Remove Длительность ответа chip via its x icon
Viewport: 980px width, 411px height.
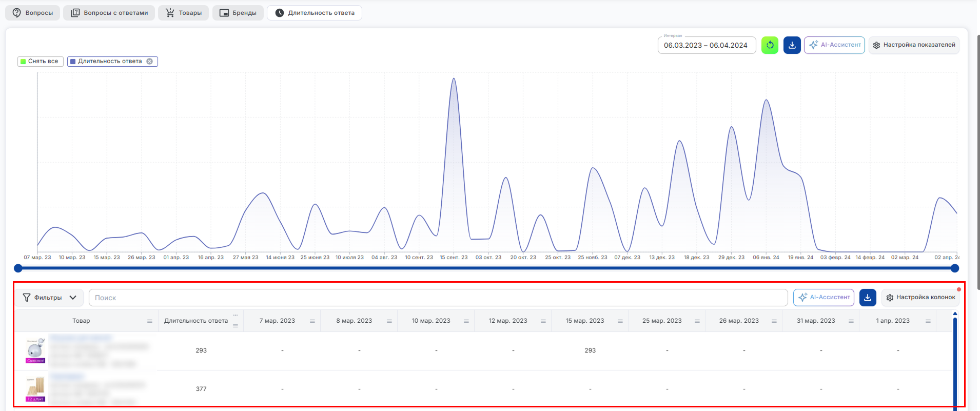[150, 61]
